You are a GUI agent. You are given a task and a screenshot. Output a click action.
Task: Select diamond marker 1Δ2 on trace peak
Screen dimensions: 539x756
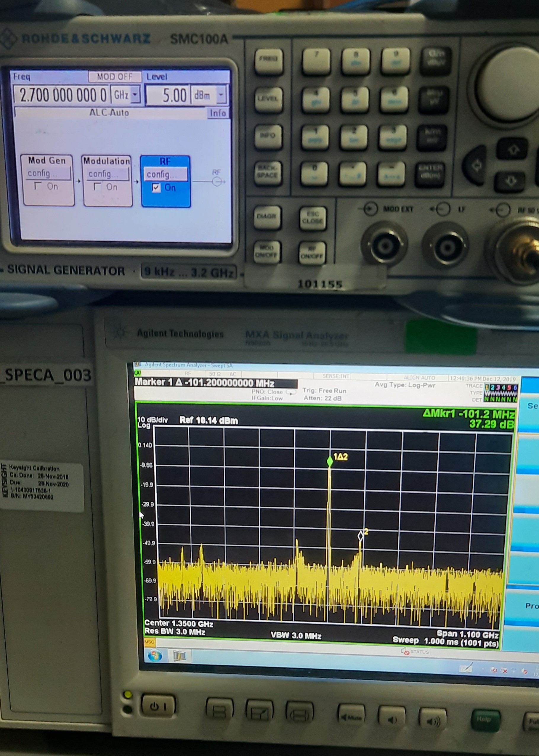[x=330, y=461]
